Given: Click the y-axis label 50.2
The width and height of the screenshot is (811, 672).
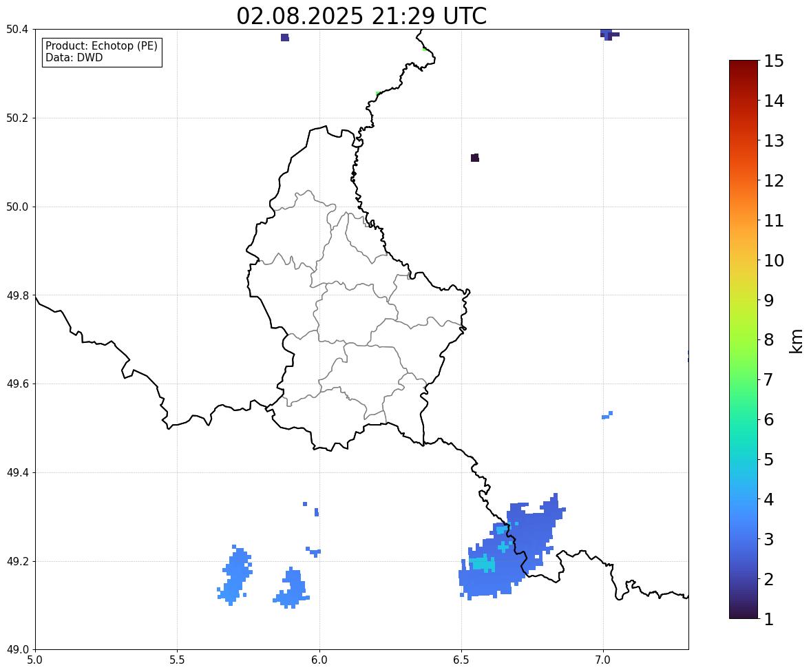Looking at the screenshot, I should (17, 118).
